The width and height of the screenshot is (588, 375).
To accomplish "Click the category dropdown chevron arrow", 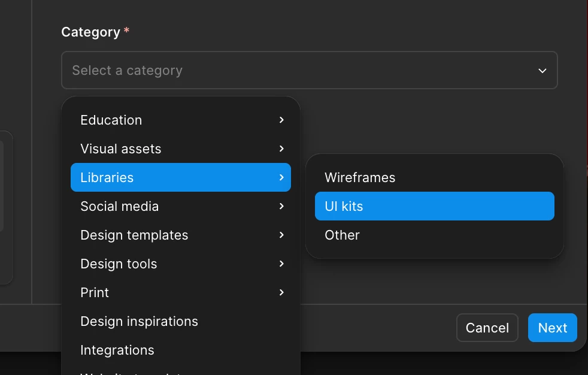I will coord(542,71).
